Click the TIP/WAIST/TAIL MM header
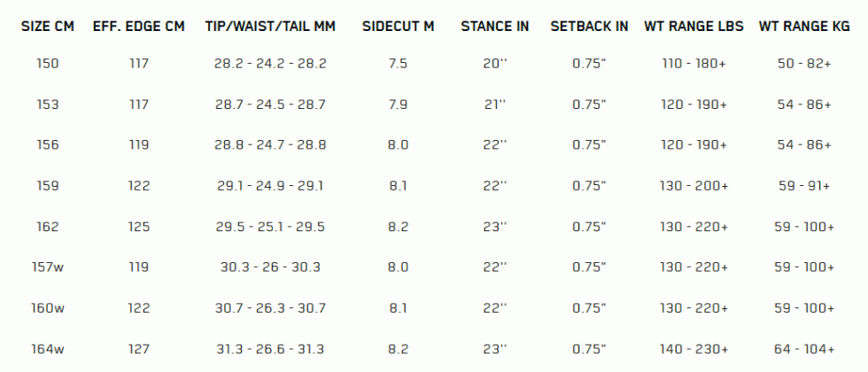The width and height of the screenshot is (868, 372). point(270,27)
